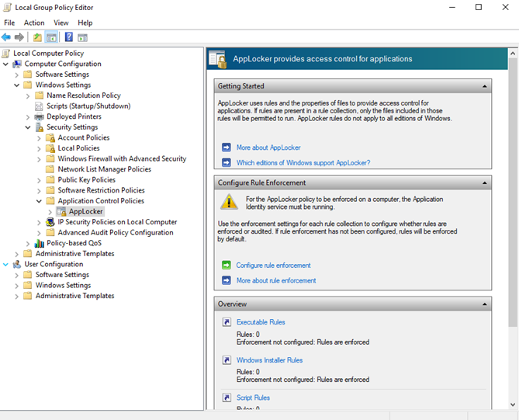Click the Forward arrow toolbar icon
Image resolution: width=519 pixels, height=420 pixels.
tap(19, 37)
